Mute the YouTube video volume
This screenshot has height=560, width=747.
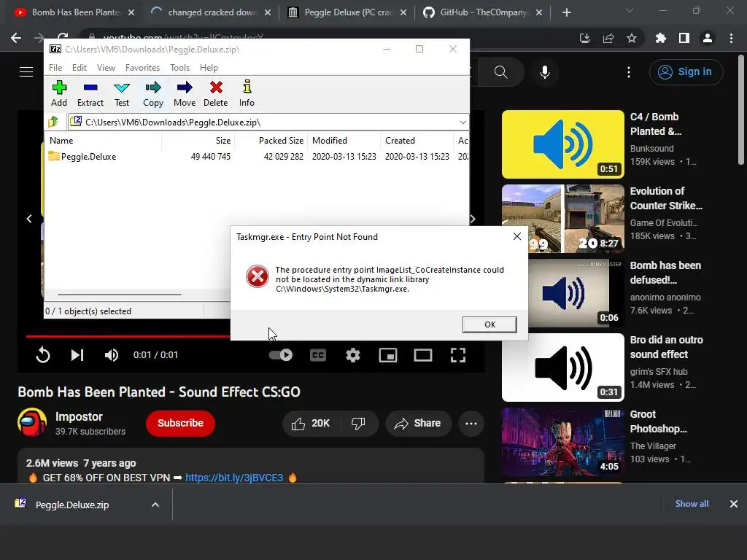coord(112,355)
